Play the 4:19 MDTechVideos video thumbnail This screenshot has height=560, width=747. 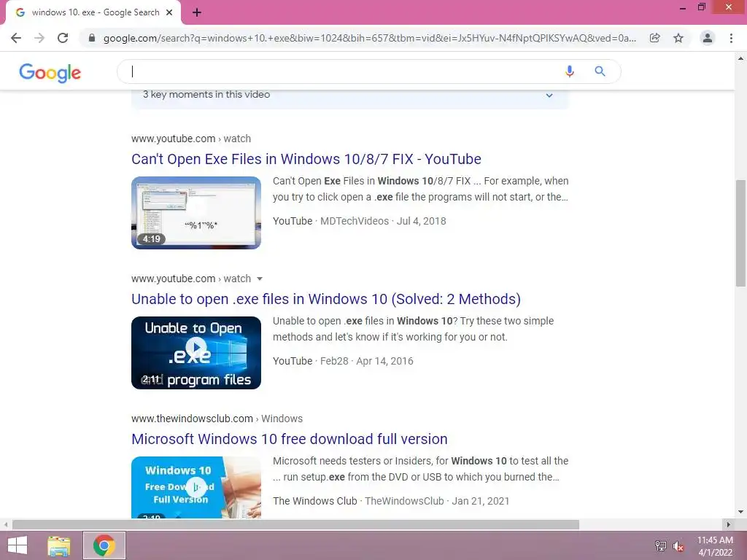pyautogui.click(x=196, y=213)
